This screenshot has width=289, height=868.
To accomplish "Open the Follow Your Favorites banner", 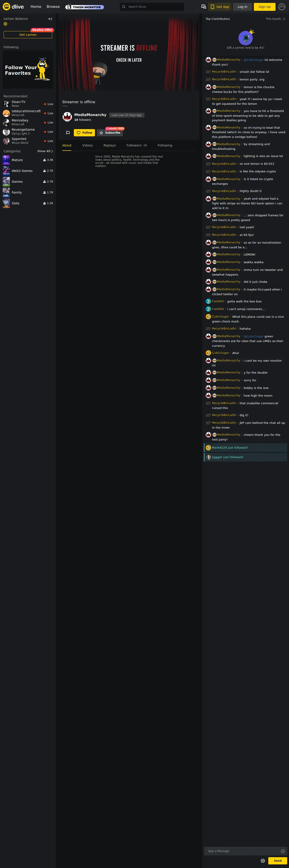I will tap(28, 70).
